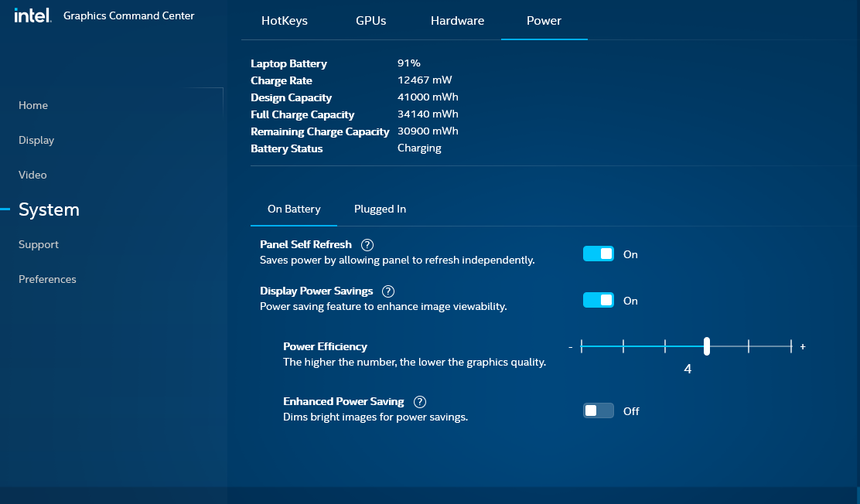Click the Power Efficiency slider handle
860x504 pixels.
pyautogui.click(x=707, y=346)
